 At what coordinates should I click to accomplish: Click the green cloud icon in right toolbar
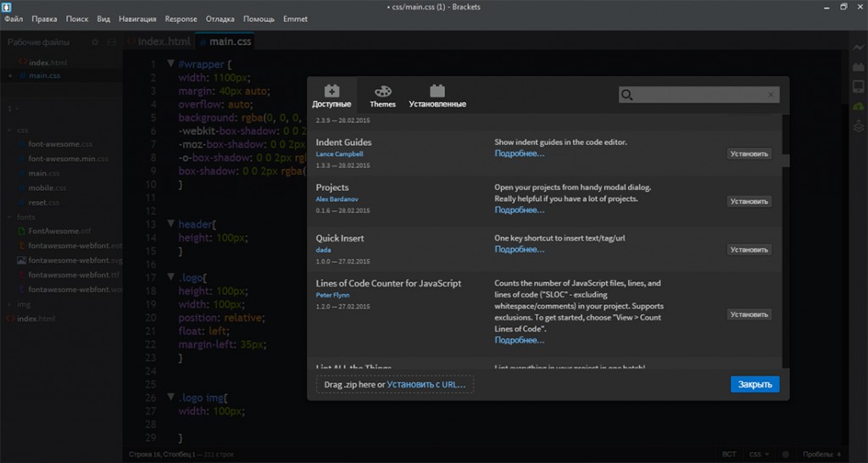pyautogui.click(x=858, y=105)
